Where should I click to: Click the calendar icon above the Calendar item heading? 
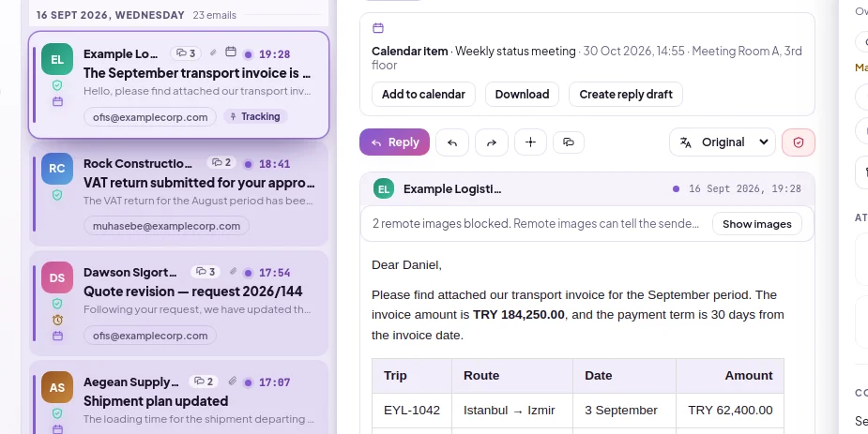(x=378, y=28)
